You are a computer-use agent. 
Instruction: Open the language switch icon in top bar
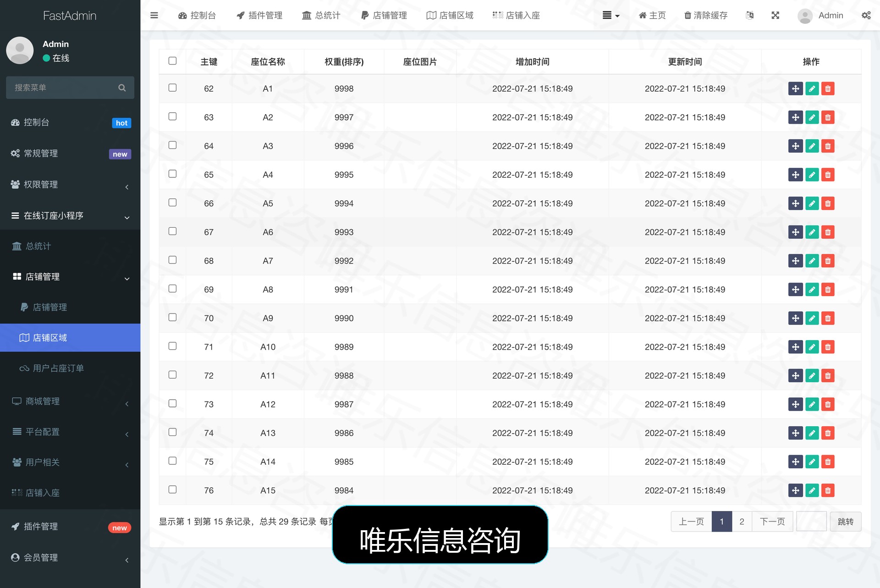click(749, 15)
